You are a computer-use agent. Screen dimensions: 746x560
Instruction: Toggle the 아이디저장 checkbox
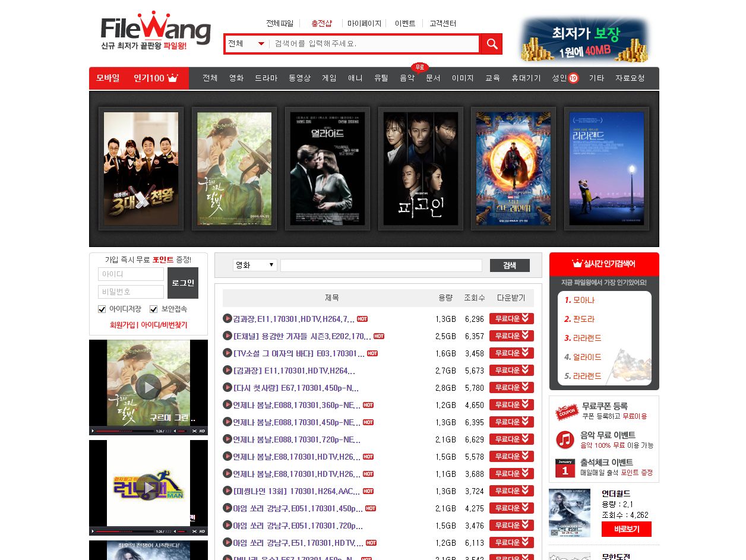coord(102,309)
